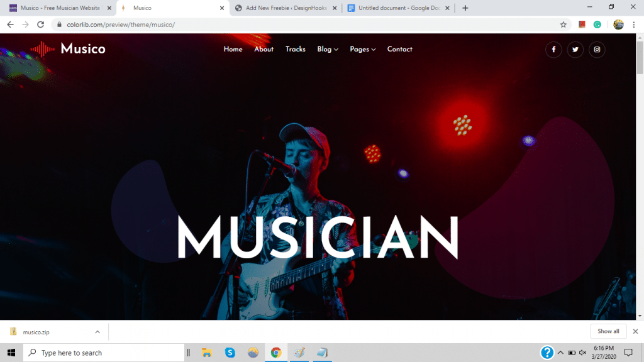Image resolution: width=644 pixels, height=362 pixels.
Task: Open the Facebook icon in the Musico header
Action: click(553, 50)
